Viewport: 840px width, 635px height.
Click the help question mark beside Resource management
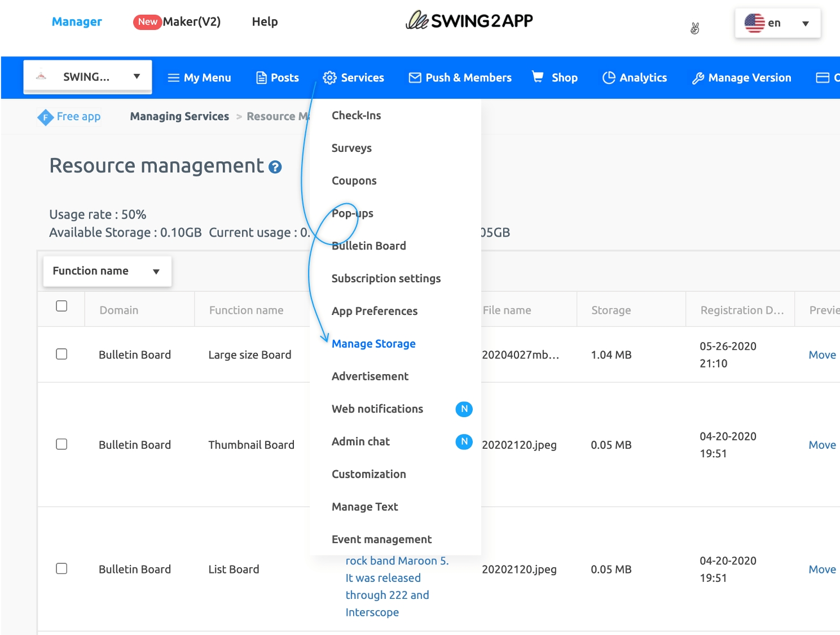(x=275, y=167)
